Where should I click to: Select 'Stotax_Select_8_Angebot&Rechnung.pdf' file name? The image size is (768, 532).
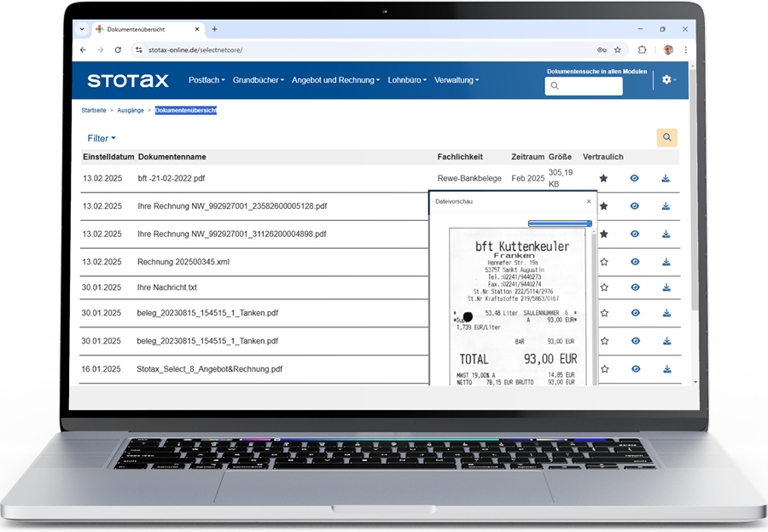[x=210, y=369]
